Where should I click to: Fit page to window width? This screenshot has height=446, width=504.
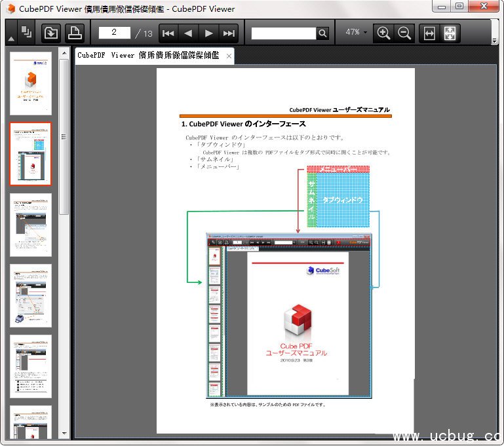click(x=429, y=33)
